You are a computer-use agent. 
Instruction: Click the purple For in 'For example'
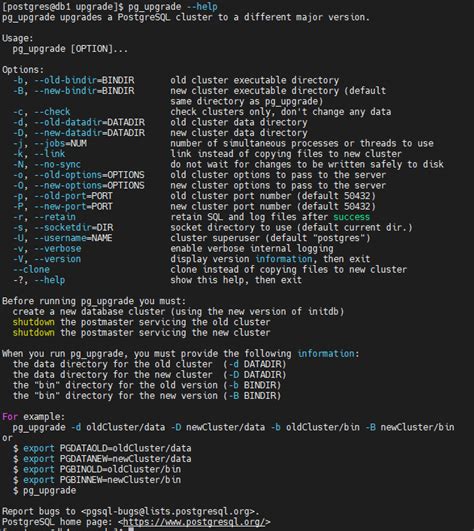tap(10, 417)
